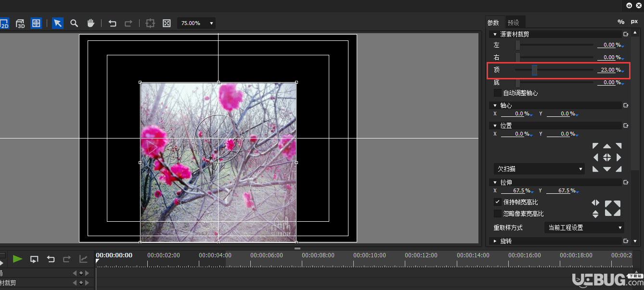Viewport: 644px width, 290px height.
Task: Collapse the 拉伸 section
Action: 495,182
